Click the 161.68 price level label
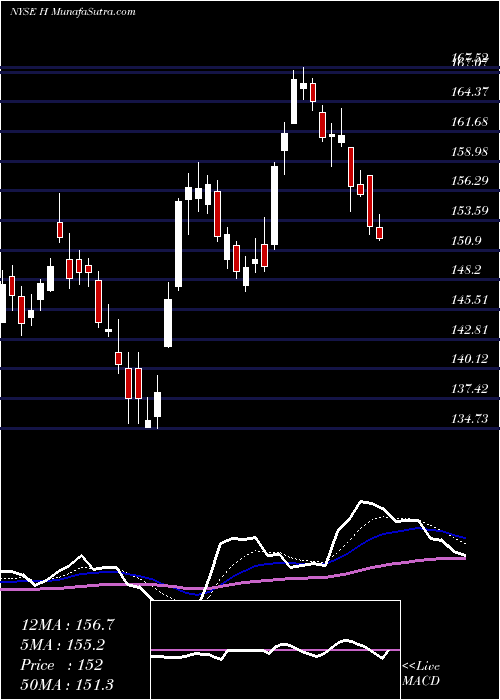500x700 pixels. [470, 121]
